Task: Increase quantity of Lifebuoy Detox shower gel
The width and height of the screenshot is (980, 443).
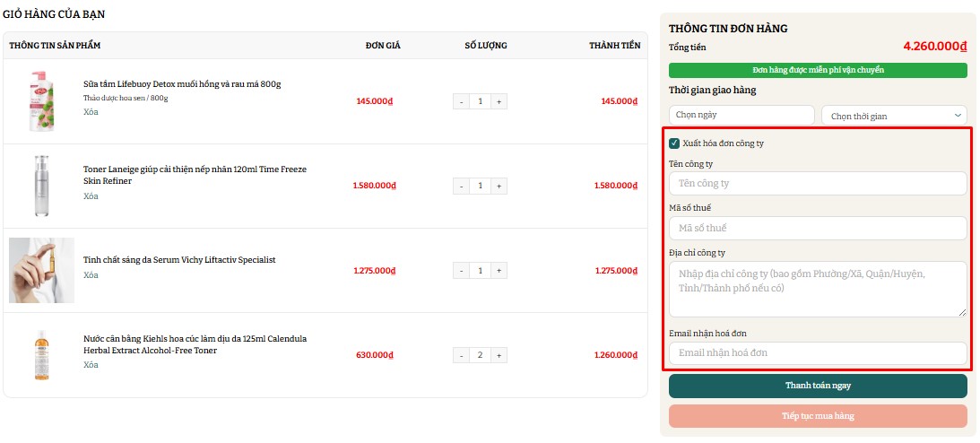Action: (x=499, y=101)
